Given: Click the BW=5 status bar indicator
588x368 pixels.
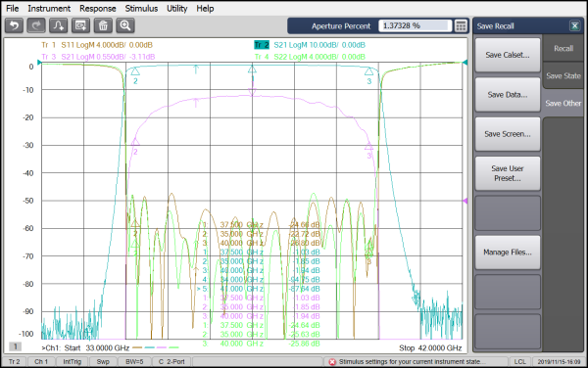Looking at the screenshot, I should 134,361.
